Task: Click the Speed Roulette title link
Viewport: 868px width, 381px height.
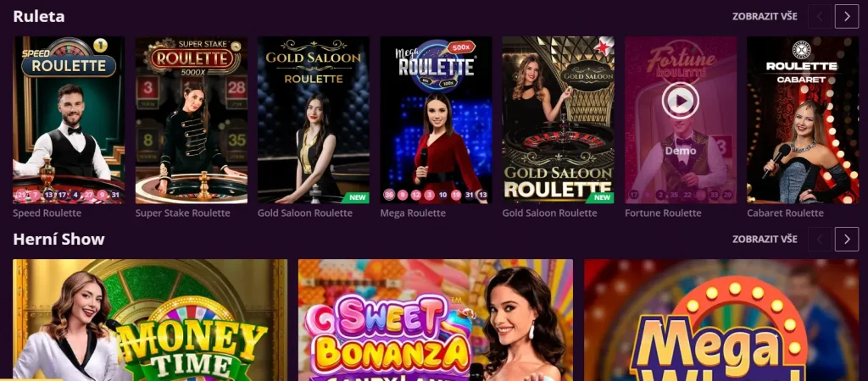Action: [x=47, y=213]
